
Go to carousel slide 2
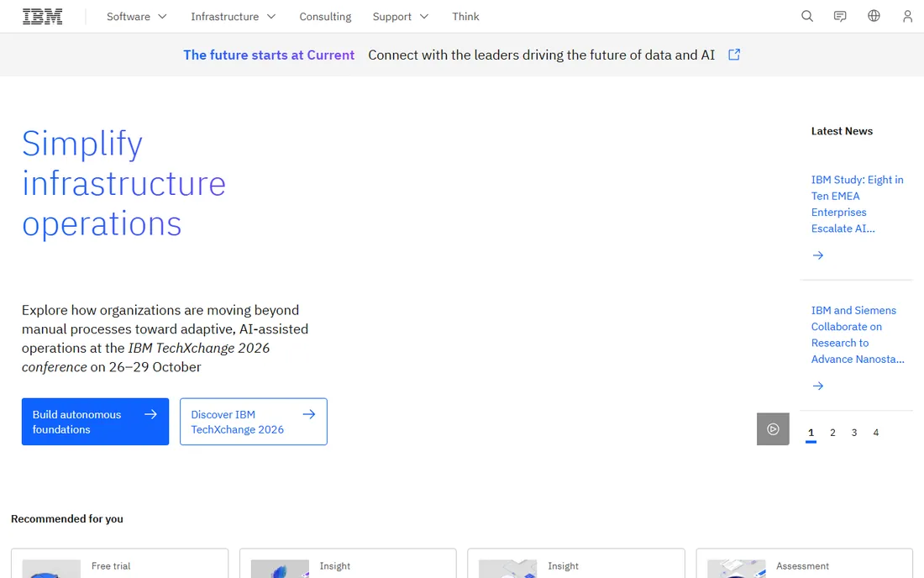(832, 433)
